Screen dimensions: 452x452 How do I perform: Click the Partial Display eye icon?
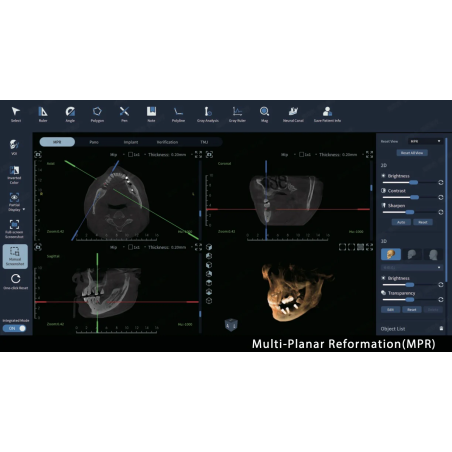[14, 198]
